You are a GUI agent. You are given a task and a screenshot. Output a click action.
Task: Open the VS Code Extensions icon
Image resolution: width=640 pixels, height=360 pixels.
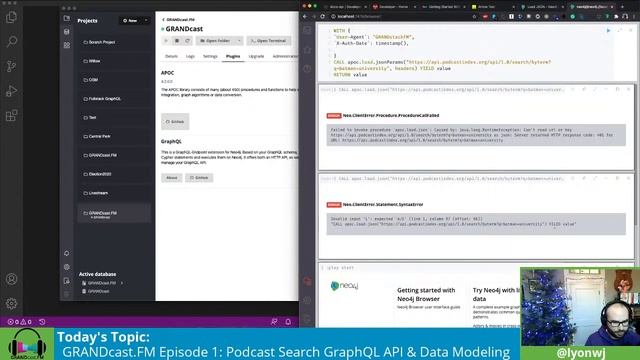[x=11, y=116]
